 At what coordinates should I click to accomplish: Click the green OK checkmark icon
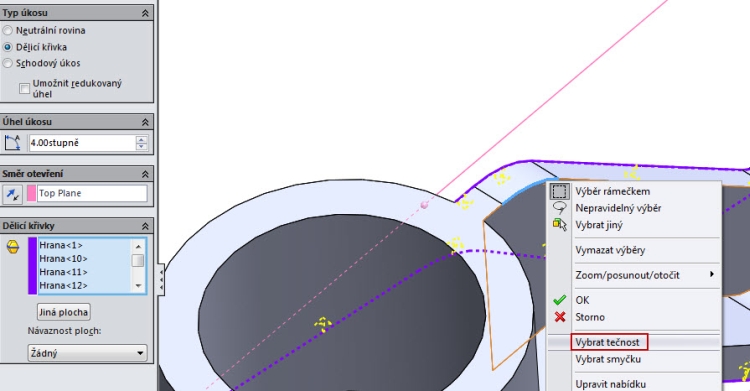tap(560, 300)
